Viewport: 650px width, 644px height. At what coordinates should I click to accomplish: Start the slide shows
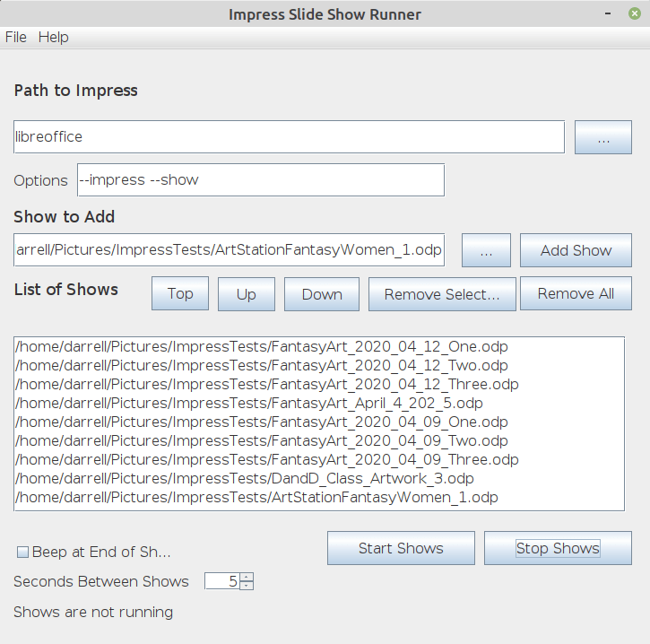click(401, 548)
